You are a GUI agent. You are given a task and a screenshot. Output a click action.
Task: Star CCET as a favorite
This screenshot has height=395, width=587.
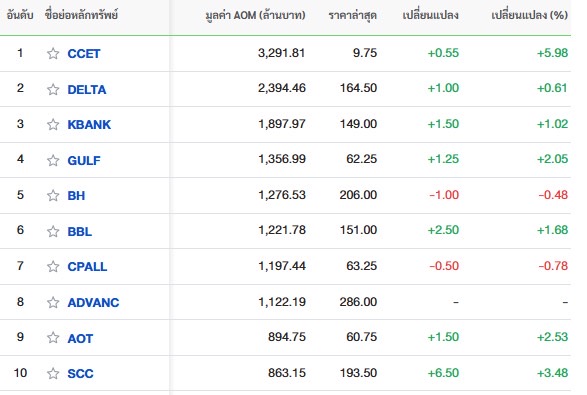[53, 54]
